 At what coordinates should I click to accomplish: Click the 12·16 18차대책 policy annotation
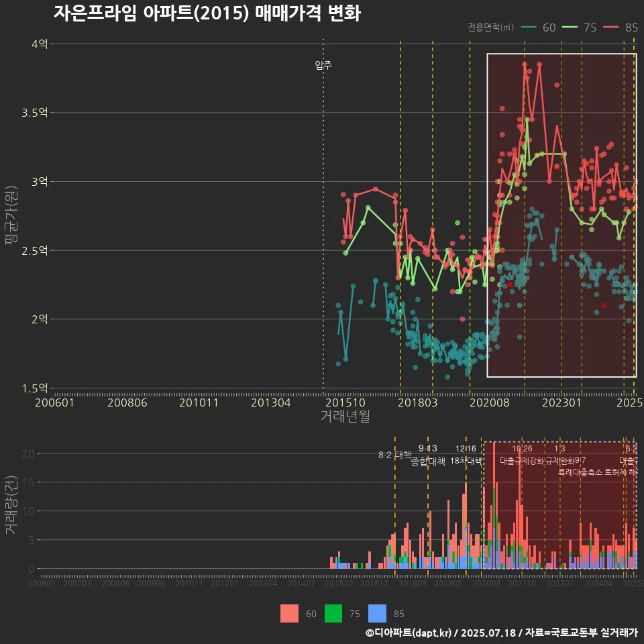(x=466, y=455)
